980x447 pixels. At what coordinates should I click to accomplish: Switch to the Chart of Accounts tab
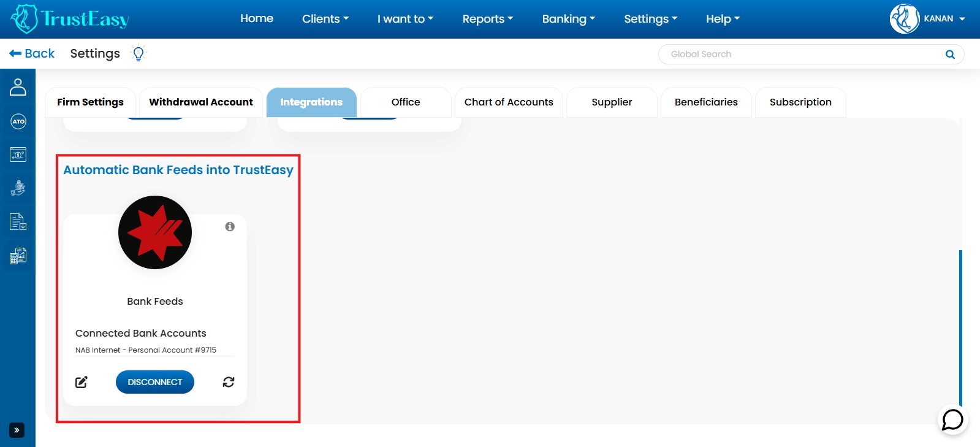pyautogui.click(x=509, y=102)
